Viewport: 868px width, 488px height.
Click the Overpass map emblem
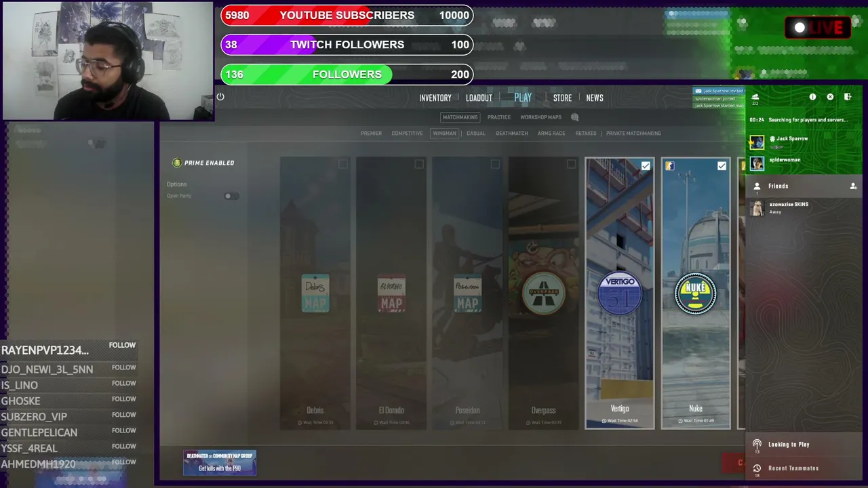(x=543, y=293)
